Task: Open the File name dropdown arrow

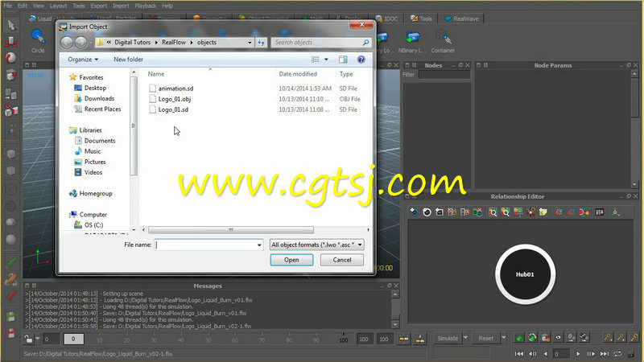Action: tap(259, 245)
